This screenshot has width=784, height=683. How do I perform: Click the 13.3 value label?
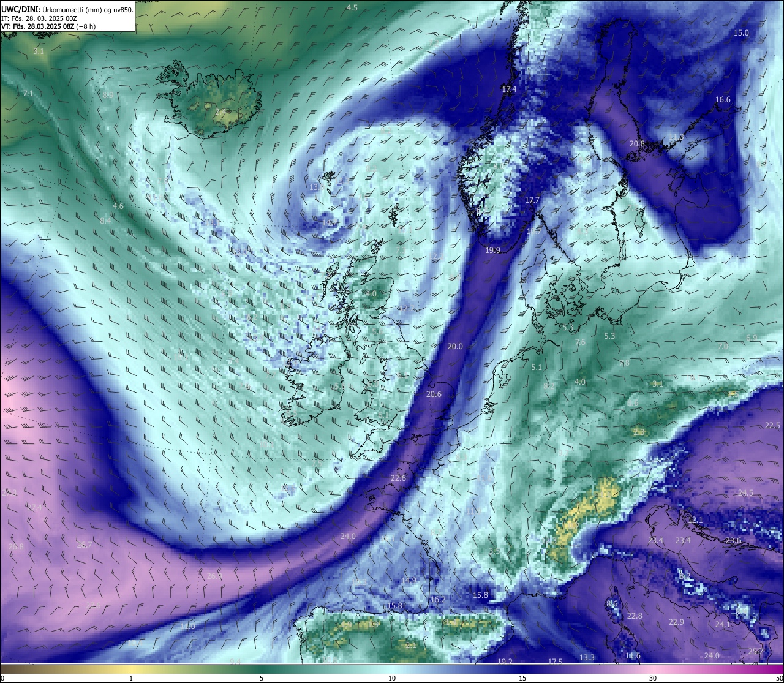pos(586,658)
